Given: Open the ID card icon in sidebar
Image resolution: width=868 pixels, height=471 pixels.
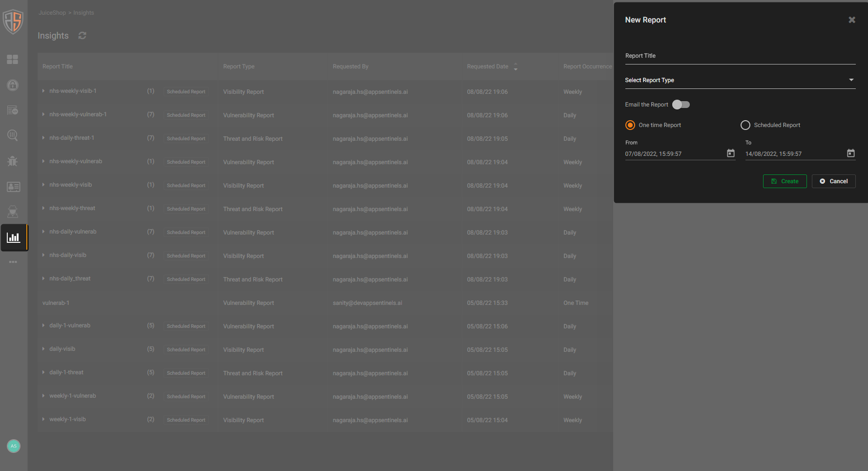Looking at the screenshot, I should pyautogui.click(x=13, y=187).
